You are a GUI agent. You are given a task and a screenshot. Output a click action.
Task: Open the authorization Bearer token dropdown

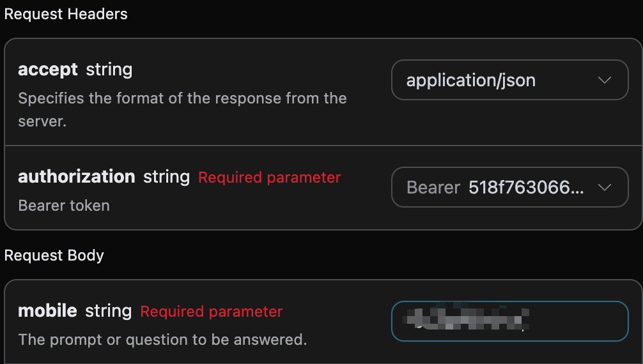pos(509,187)
